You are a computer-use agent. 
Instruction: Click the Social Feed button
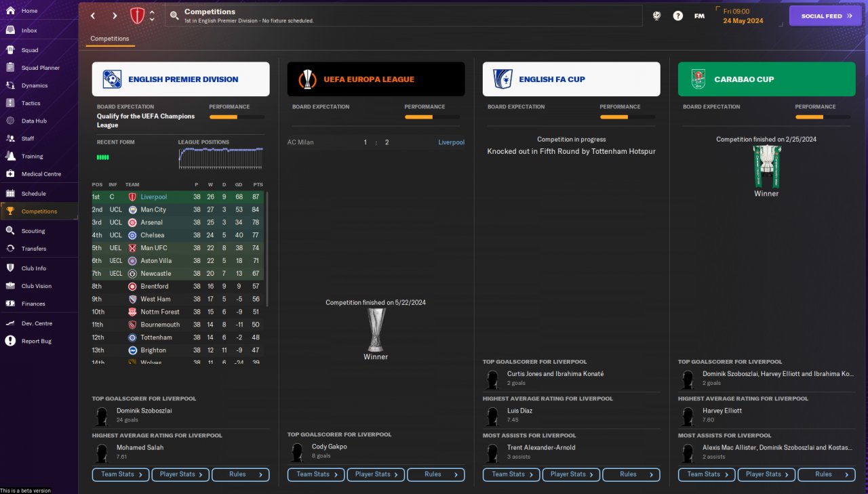825,16
